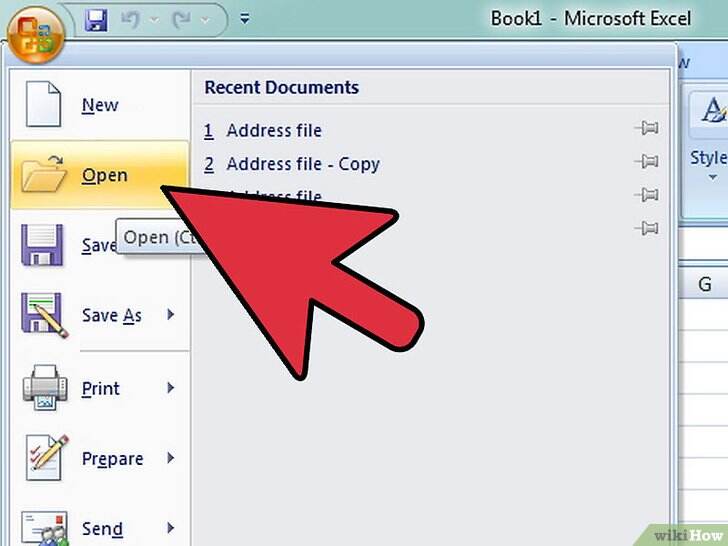Pin the first Address file entry
Viewport: 728px width, 546px height.
coord(647,128)
